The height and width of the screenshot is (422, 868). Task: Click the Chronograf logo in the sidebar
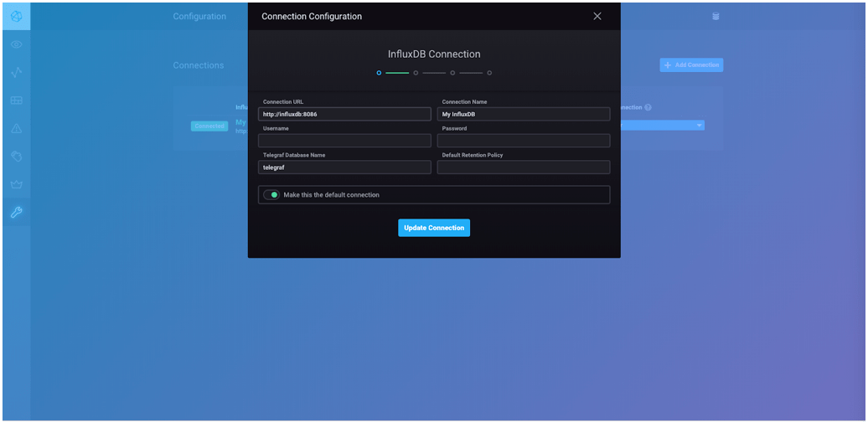17,16
